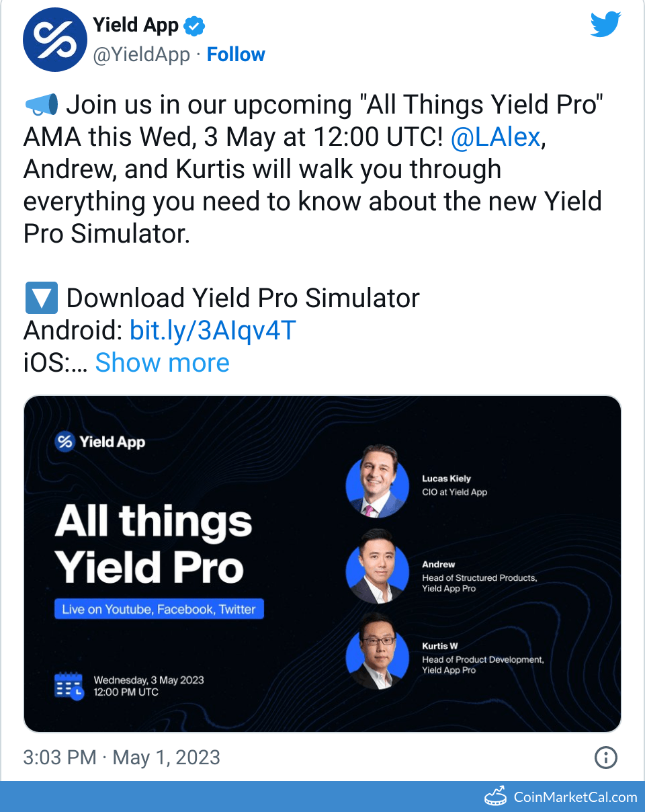Click the blue verified badge
This screenshot has height=812, width=645.
(x=196, y=26)
